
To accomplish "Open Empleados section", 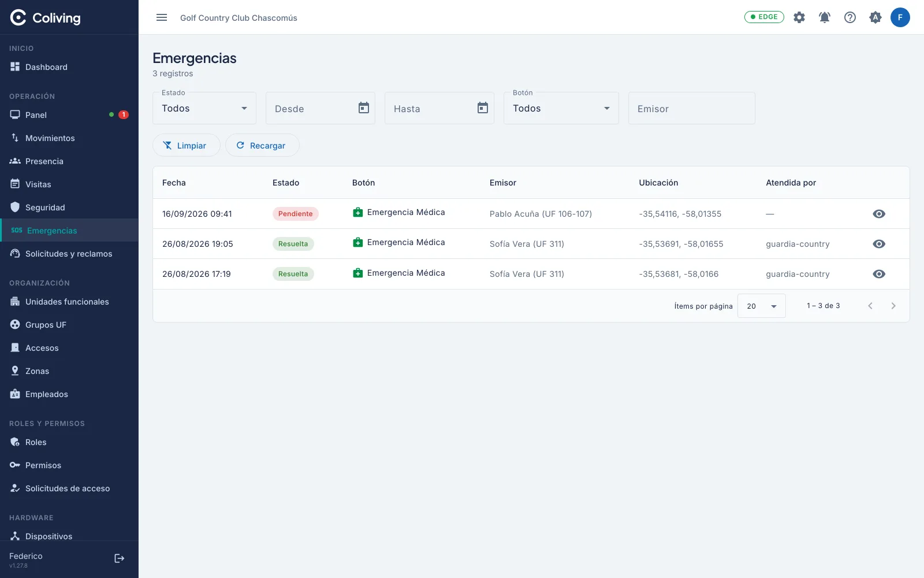I will (x=69, y=394).
